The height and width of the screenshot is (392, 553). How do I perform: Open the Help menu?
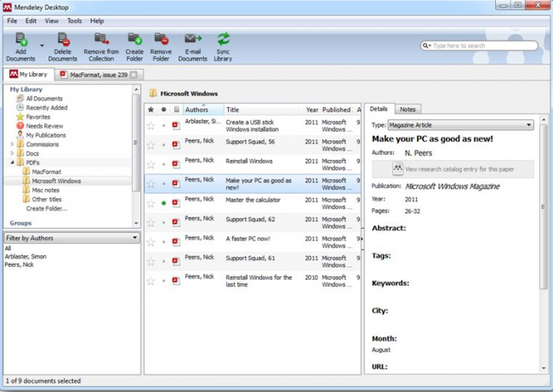[97, 20]
